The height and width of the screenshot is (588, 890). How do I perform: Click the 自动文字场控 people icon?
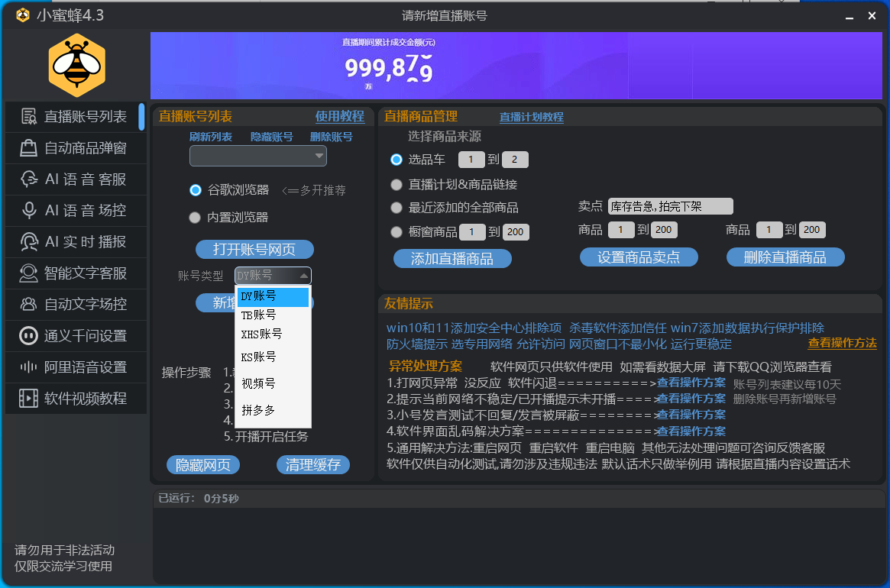[x=28, y=304]
